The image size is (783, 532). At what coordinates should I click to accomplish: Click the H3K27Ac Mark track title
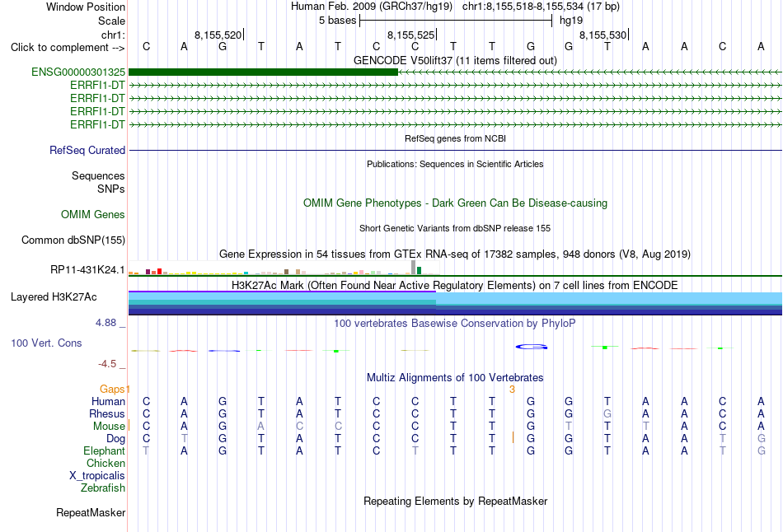(x=455, y=286)
